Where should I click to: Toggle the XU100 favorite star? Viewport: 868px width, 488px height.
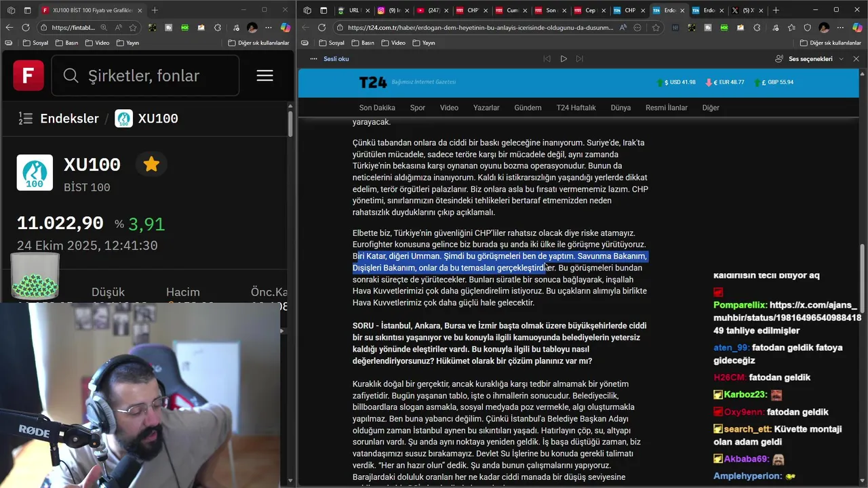(151, 164)
